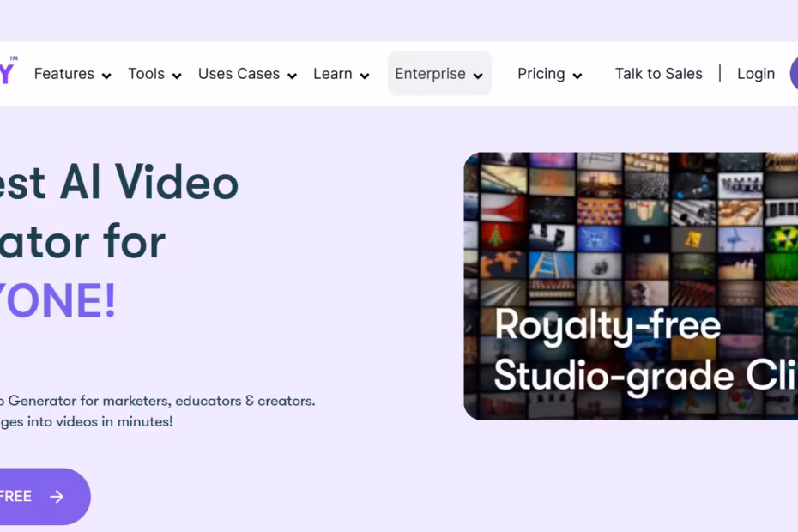Select the highlighted Enterprise menu item

tap(429, 74)
